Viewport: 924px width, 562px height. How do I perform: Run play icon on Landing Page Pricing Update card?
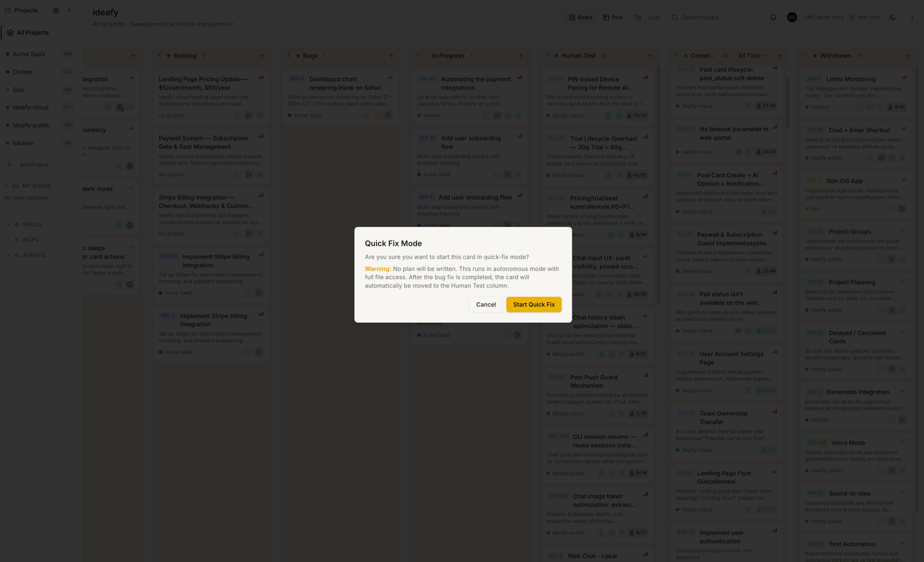click(249, 115)
